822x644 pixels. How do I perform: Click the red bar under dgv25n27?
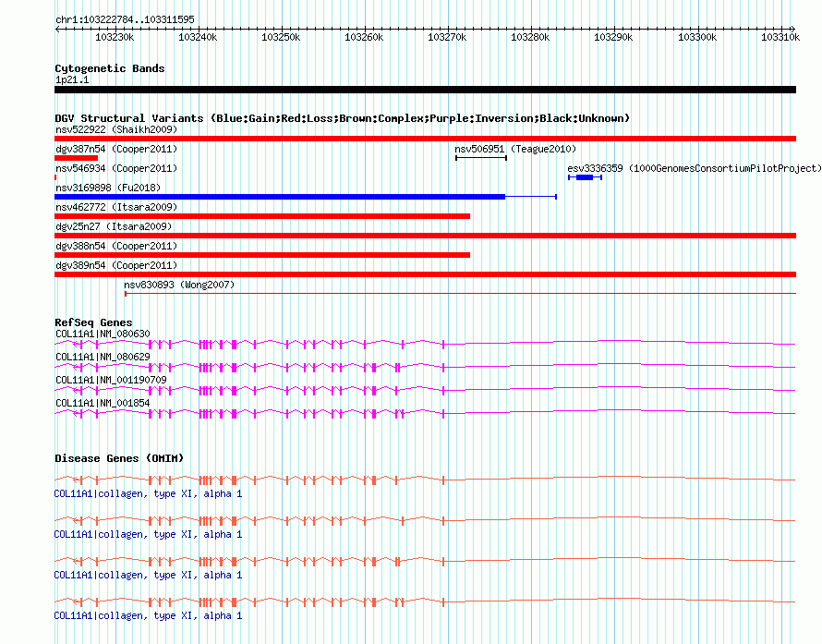click(x=425, y=236)
